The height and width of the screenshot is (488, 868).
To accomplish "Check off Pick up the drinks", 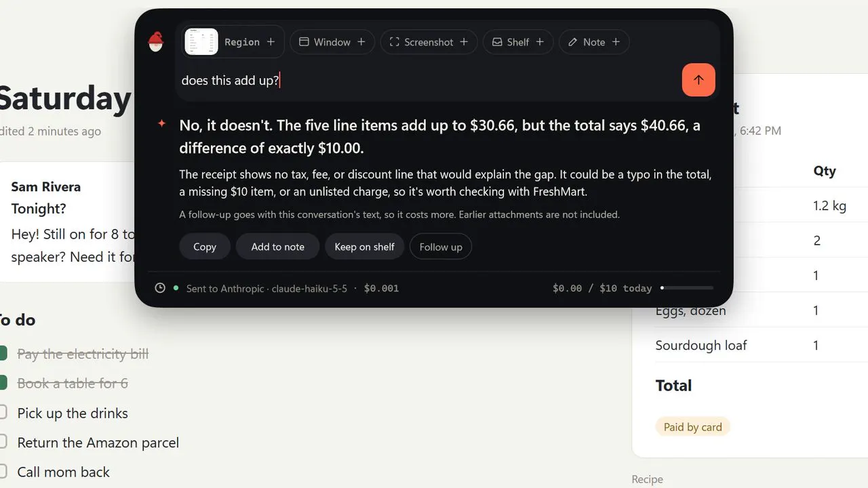I will 3,412.
